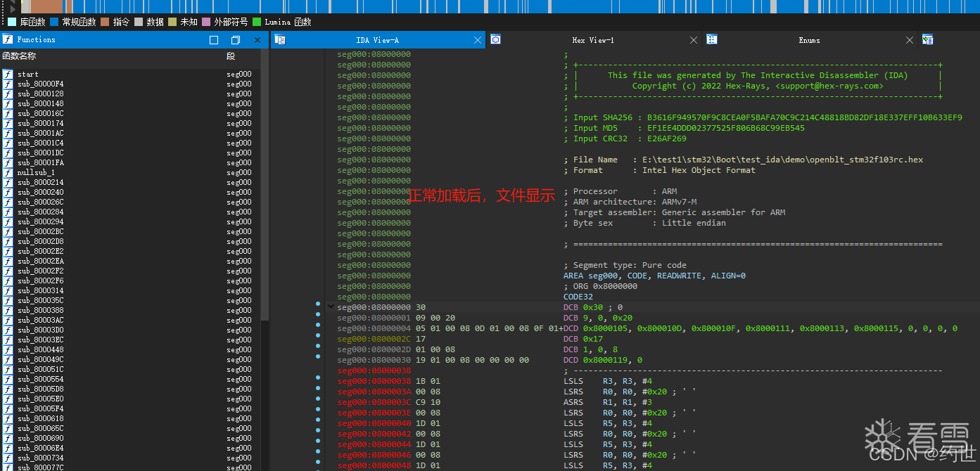980x471 pixels.
Task: Click the function icon beside sub_800016C
Action: click(8, 113)
